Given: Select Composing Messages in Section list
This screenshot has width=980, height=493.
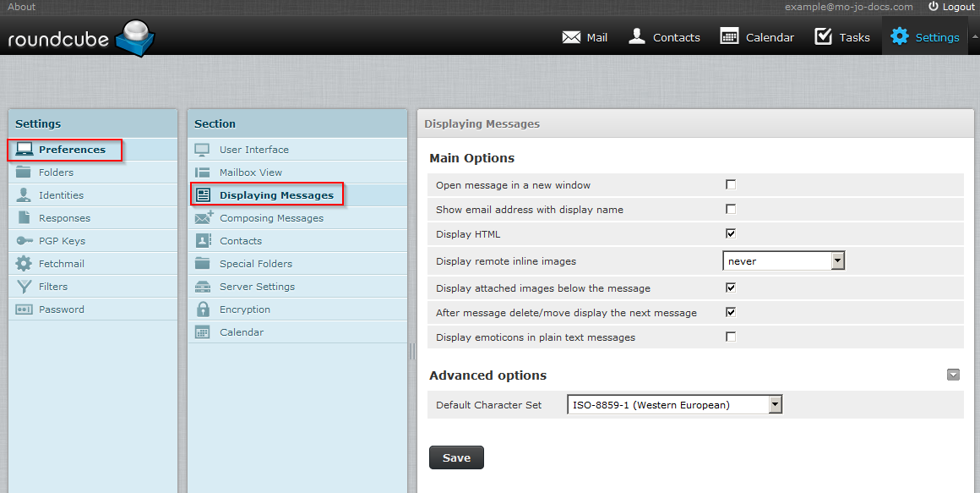Looking at the screenshot, I should (271, 218).
